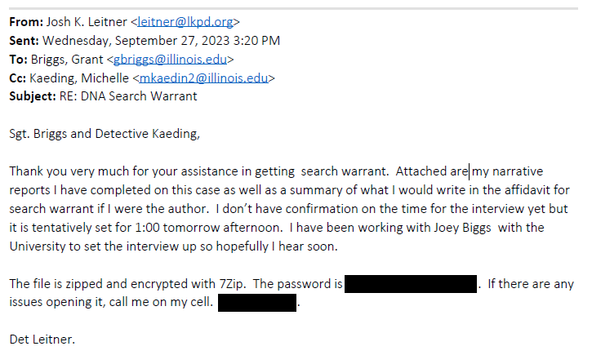This screenshot has width=592, height=364.
Task: Click the Cc name Kaeding, Michelle
Action: coord(79,78)
